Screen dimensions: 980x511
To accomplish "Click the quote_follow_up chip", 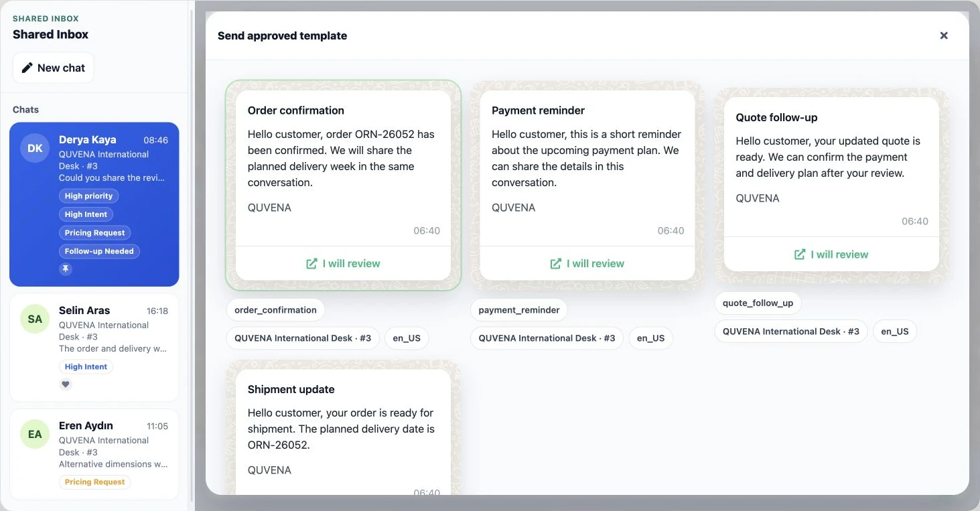I will pos(758,303).
